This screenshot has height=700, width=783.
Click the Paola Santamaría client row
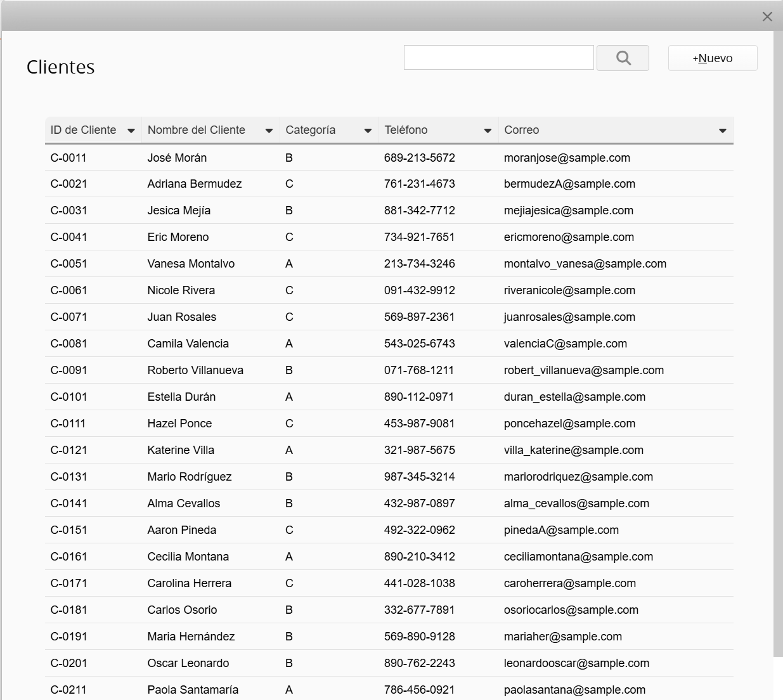193,690
